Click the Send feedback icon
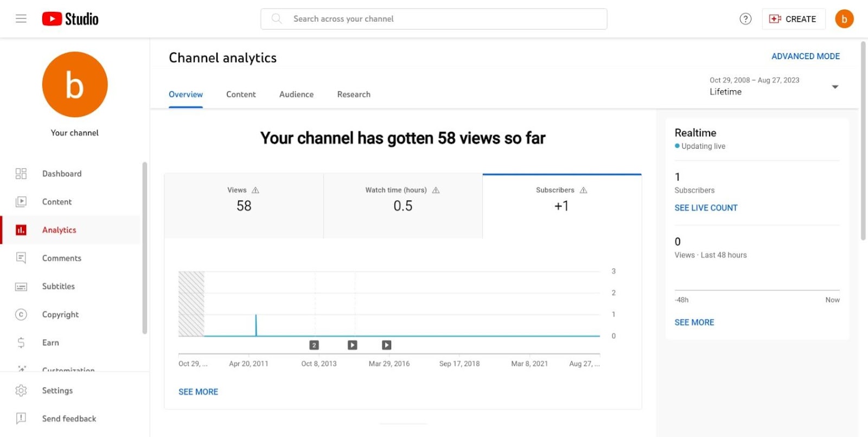Screen dimensions: 868x437 click(x=21, y=419)
